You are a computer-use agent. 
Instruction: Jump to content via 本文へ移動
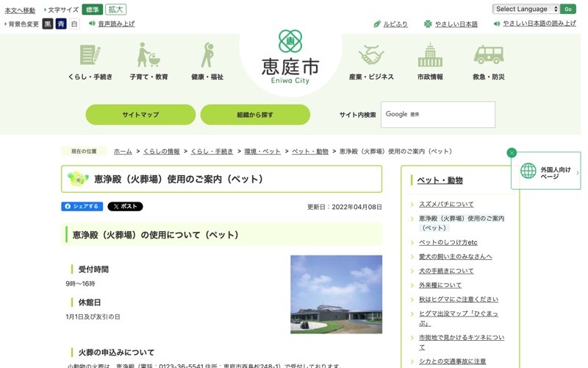pos(20,10)
